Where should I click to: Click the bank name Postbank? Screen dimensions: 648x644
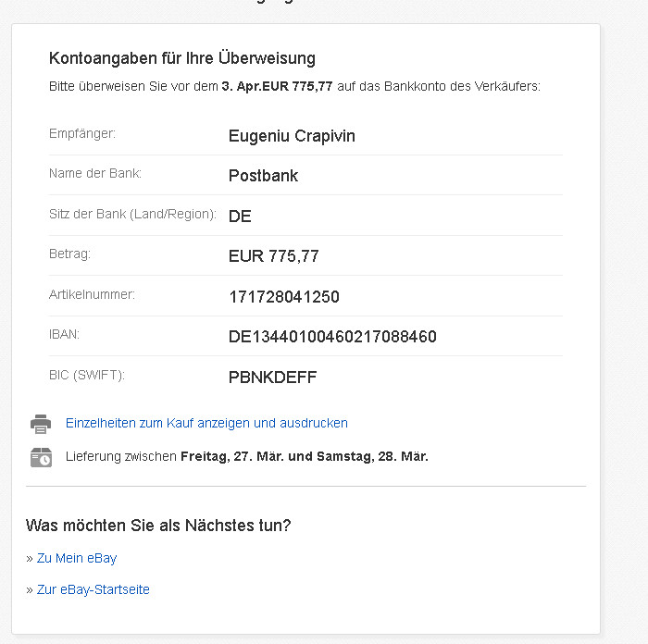263,176
